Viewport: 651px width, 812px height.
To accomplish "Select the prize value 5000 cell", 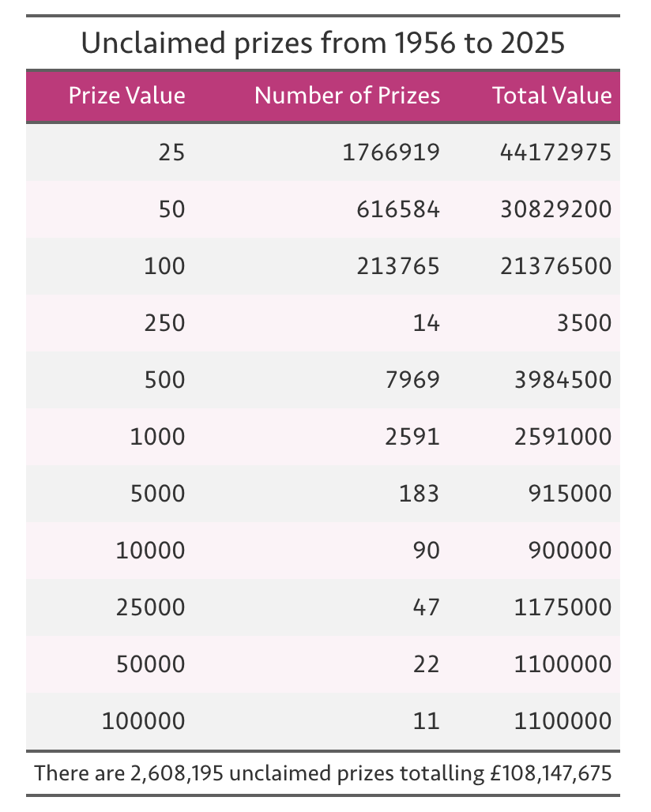I will tap(157, 494).
